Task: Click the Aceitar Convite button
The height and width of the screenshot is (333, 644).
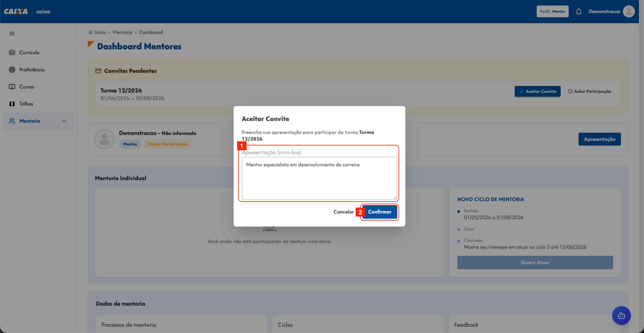Action: coord(537,91)
